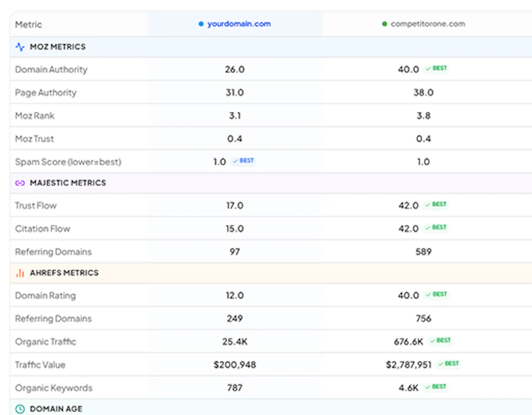Click BEST badge in Domain Rating row
532x415 pixels.
click(x=436, y=295)
